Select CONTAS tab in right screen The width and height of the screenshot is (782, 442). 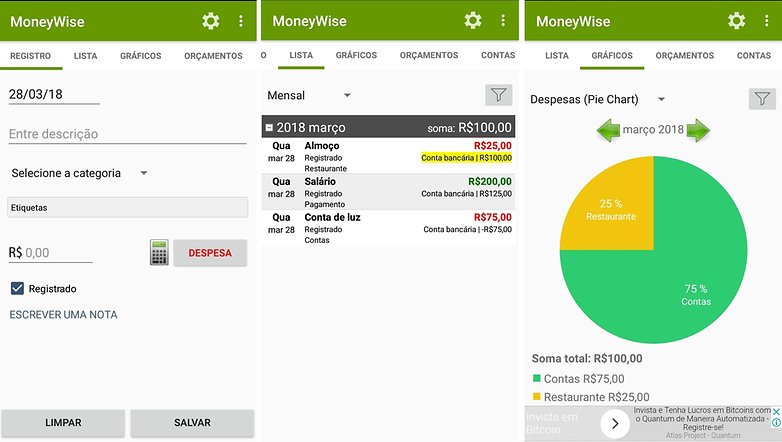click(x=754, y=55)
